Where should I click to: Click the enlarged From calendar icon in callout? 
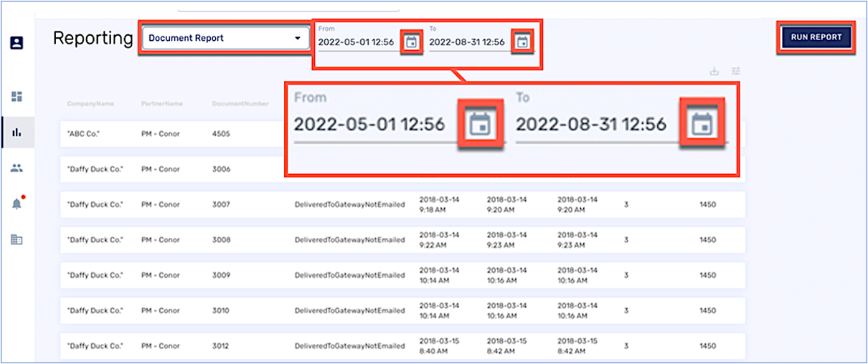pyautogui.click(x=480, y=125)
